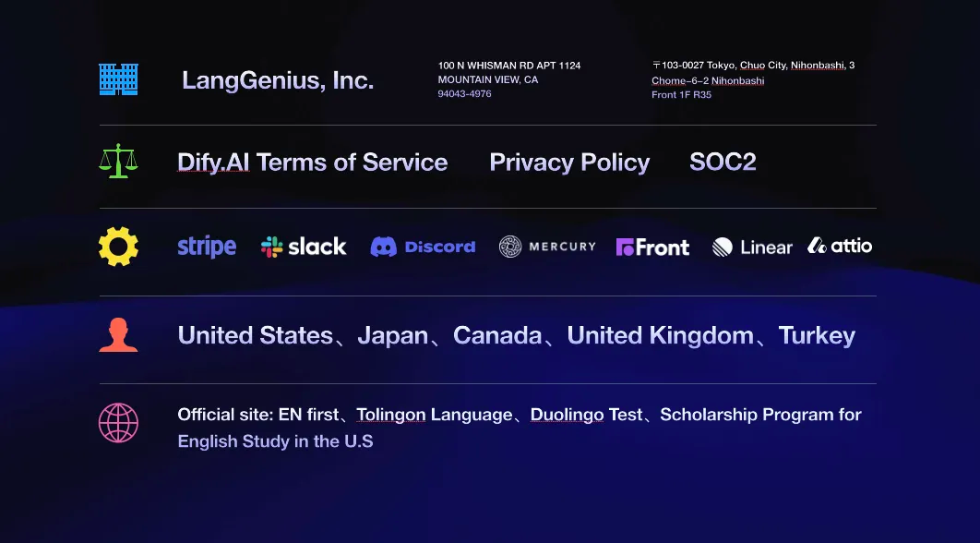This screenshot has height=543, width=980.
Task: Click the Slack logo
Action: 304,247
